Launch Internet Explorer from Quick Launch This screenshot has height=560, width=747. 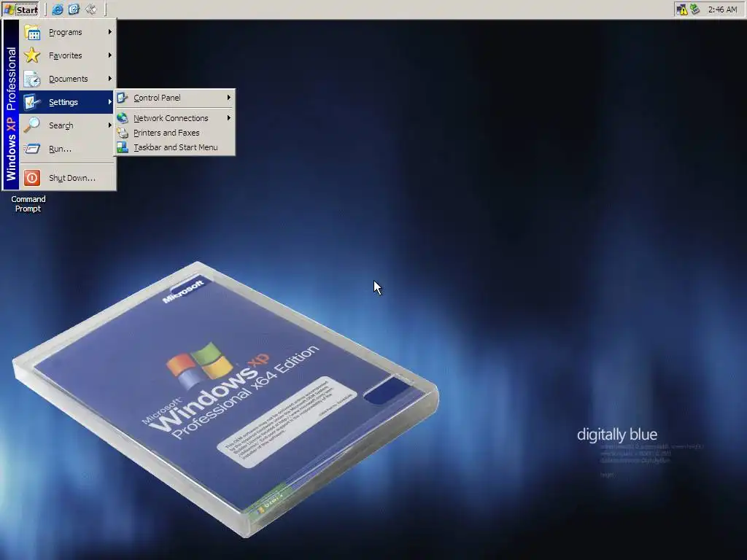click(57, 9)
